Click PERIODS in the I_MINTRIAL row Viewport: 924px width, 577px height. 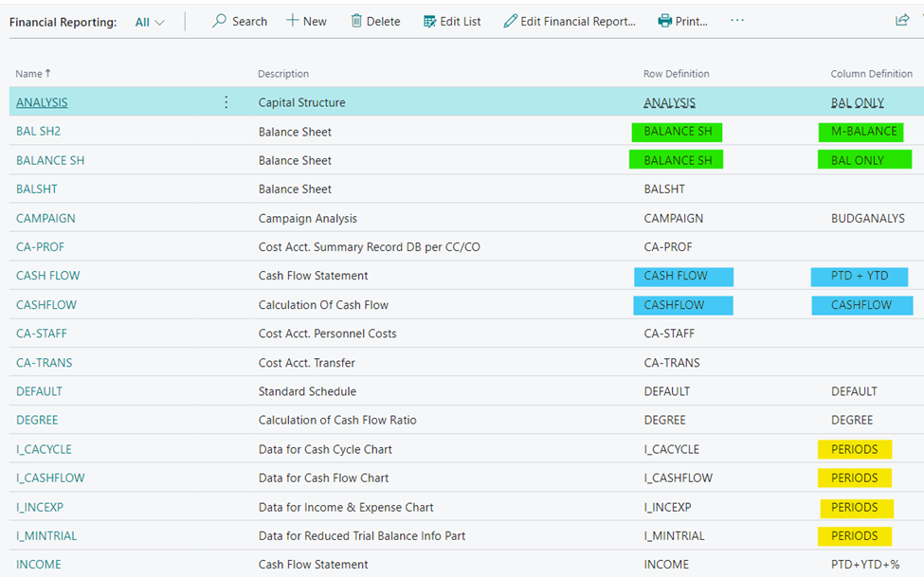tap(855, 535)
